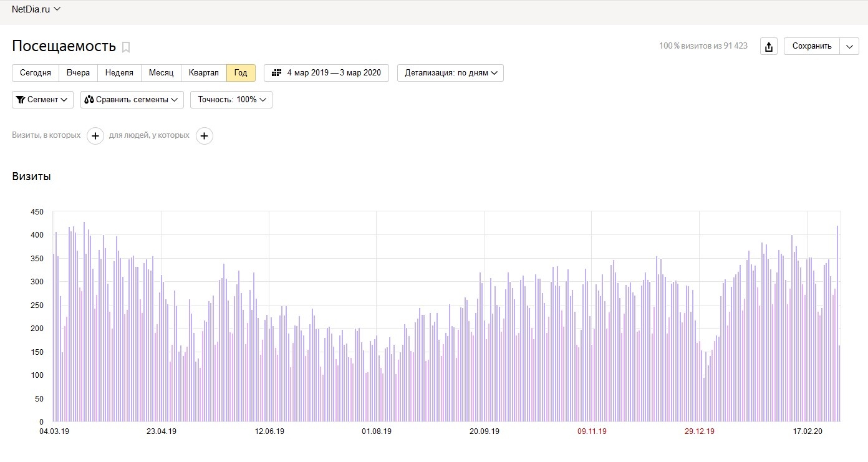Select the Сегодня period tab
The height and width of the screenshot is (462, 868).
point(36,73)
